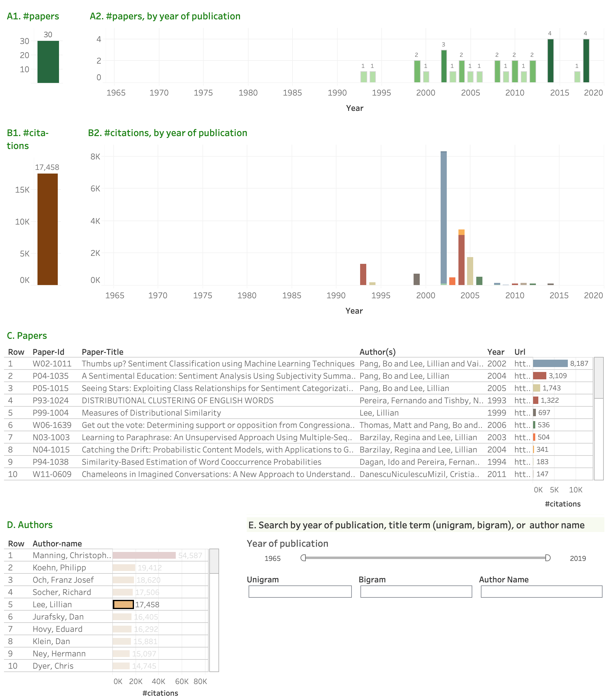Select the Dyer, Chris author row
Image resolution: width=609 pixels, height=700 pixels.
click(53, 666)
